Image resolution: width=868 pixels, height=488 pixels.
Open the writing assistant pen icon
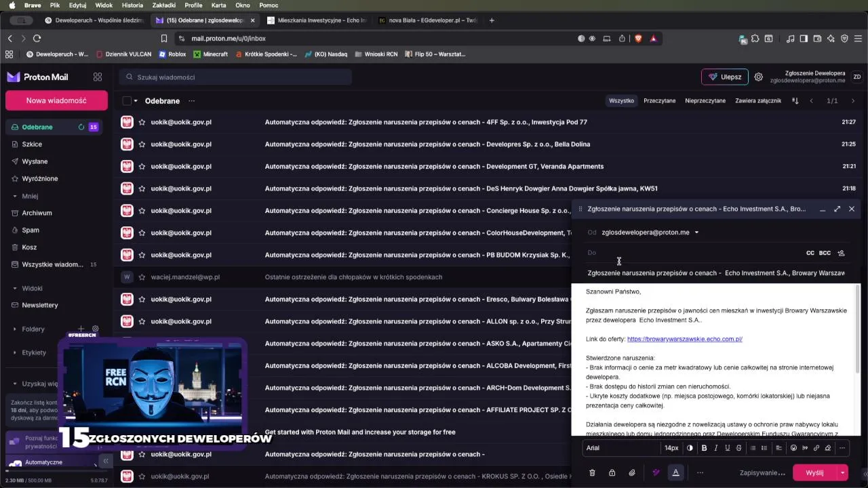tap(656, 473)
